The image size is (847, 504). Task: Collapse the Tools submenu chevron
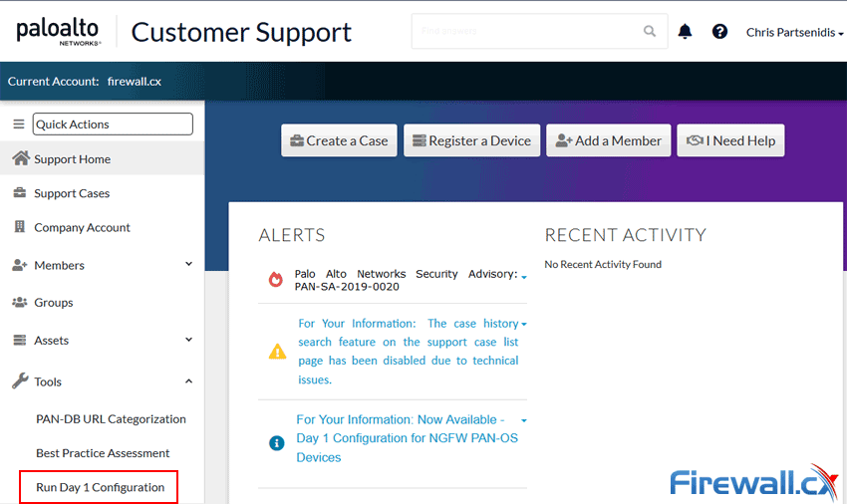pos(188,380)
